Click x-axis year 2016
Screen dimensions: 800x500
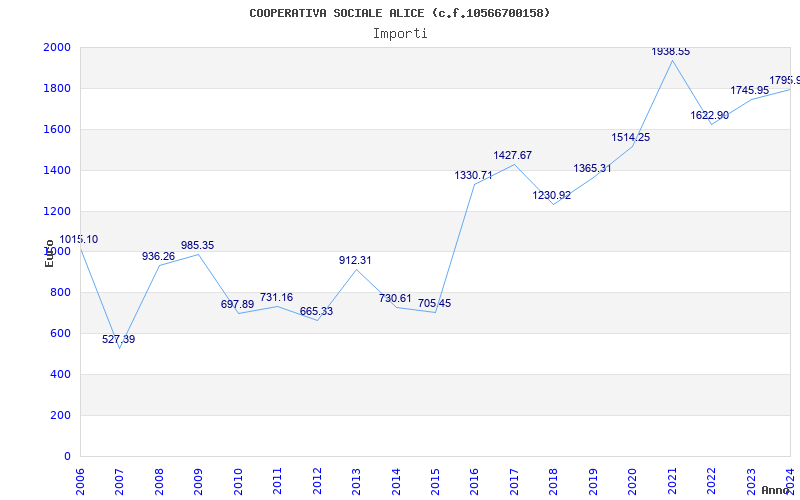point(475,482)
